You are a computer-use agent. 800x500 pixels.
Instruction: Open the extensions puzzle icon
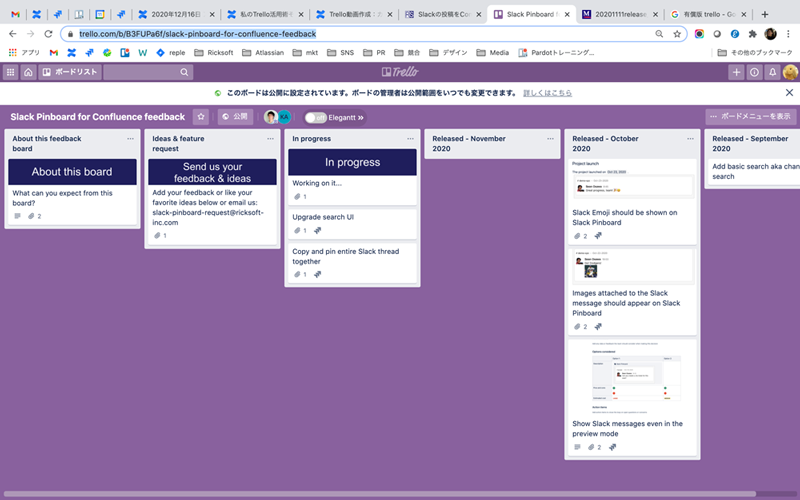click(x=753, y=34)
